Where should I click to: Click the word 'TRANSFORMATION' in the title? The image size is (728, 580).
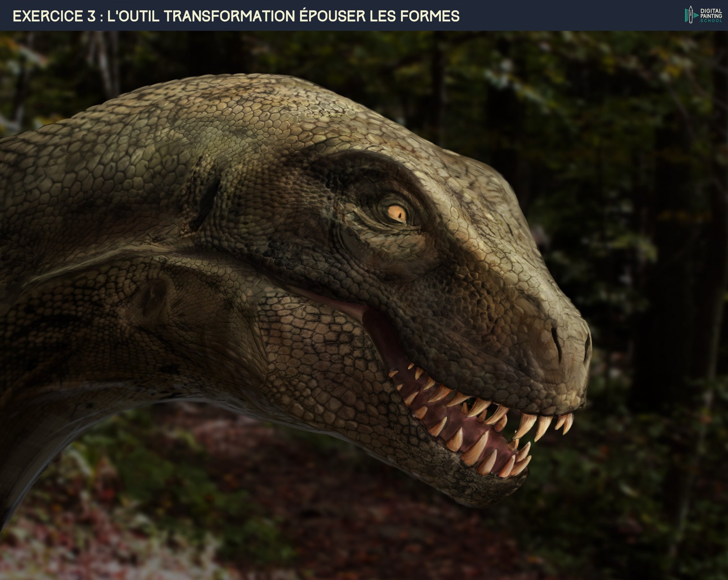[x=230, y=16]
